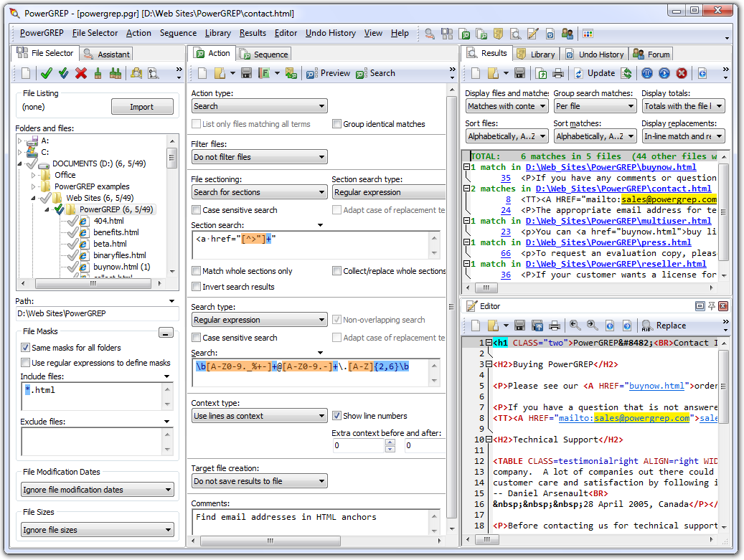
Task: Switch to the Sequence tab
Action: pos(265,53)
